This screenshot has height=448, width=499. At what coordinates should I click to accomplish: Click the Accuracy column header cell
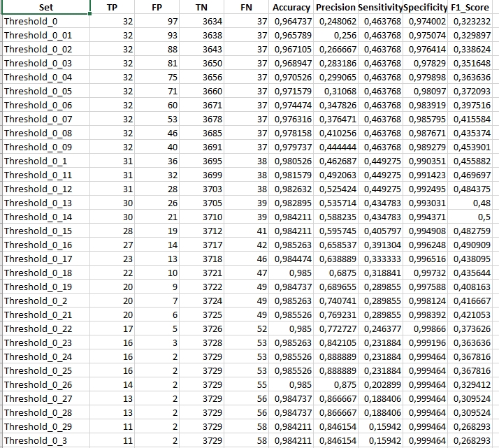[291, 8]
